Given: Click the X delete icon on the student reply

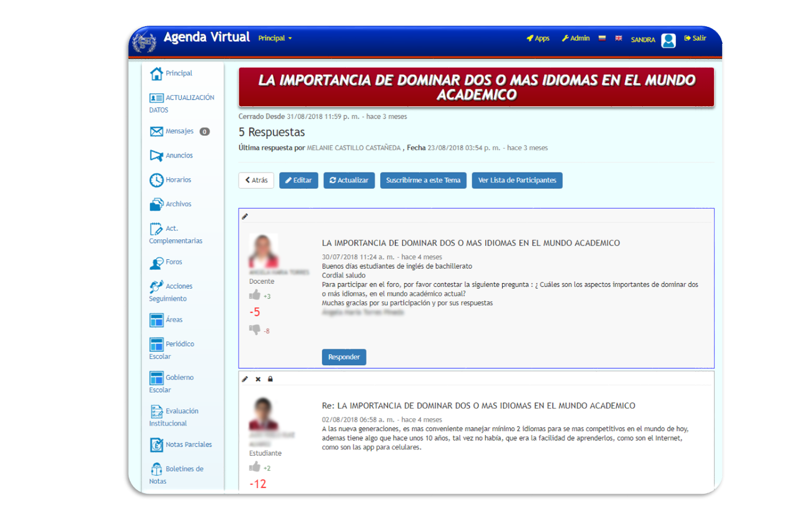Looking at the screenshot, I should point(258,379).
